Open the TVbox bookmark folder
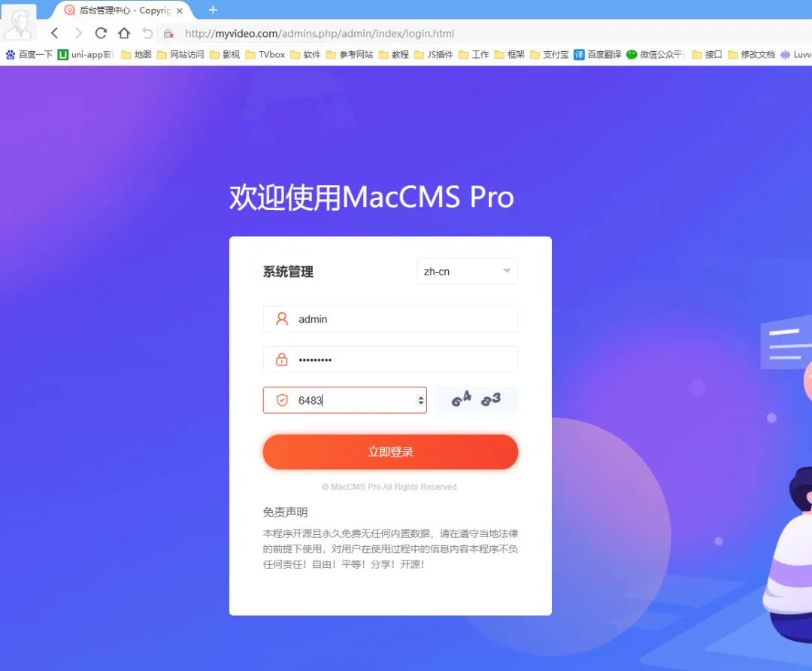The width and height of the screenshot is (812, 671). [x=265, y=54]
